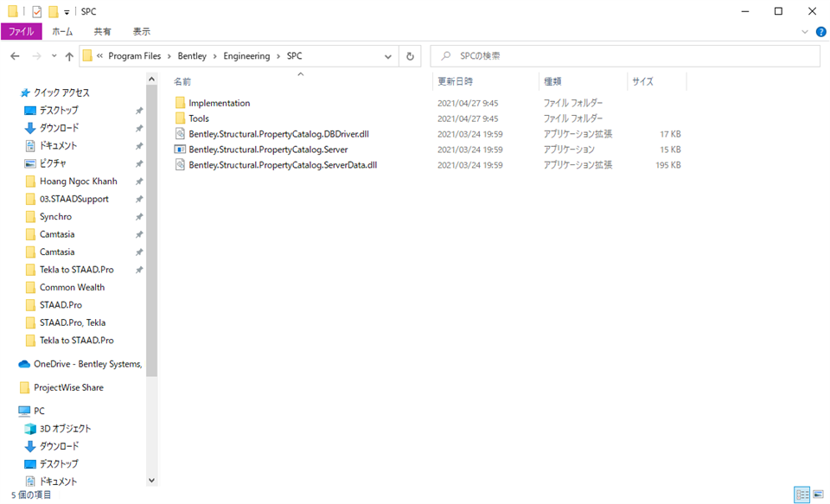Open pinned ダウンロード under Quick Access

(x=60, y=128)
